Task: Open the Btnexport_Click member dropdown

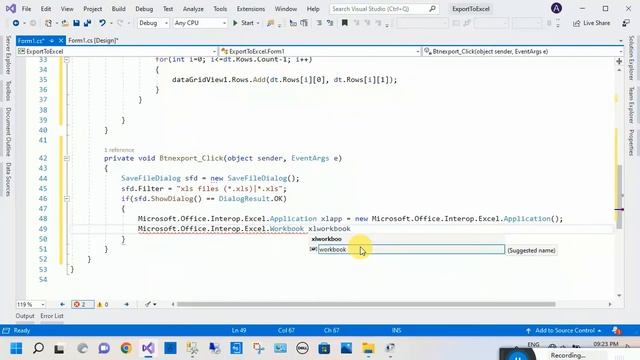Action: point(523,51)
